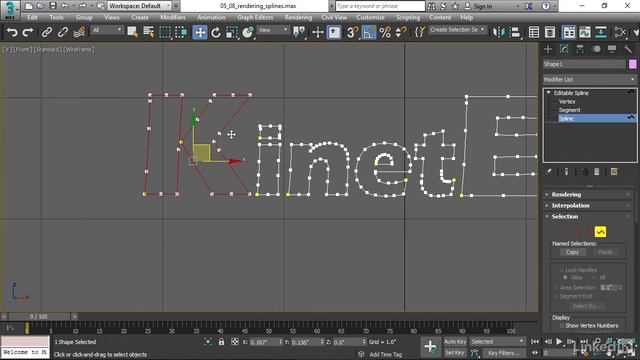Toggle the Ribbon icon
This screenshot has width=640, height=360.
click(x=569, y=32)
